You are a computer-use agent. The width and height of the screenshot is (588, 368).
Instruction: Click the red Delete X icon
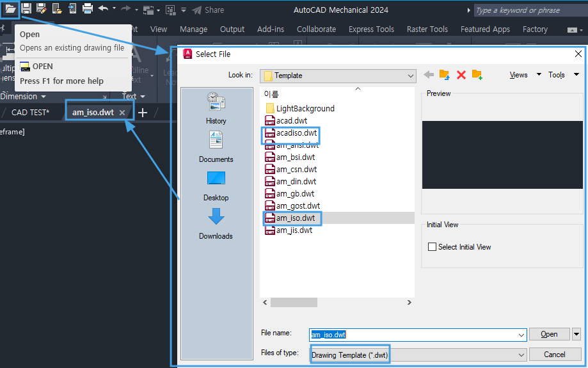pyautogui.click(x=461, y=75)
